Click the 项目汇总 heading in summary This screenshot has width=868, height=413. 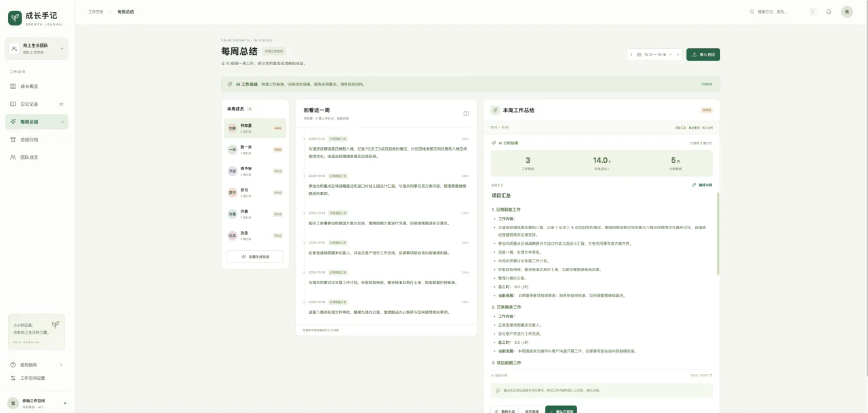[x=501, y=196]
